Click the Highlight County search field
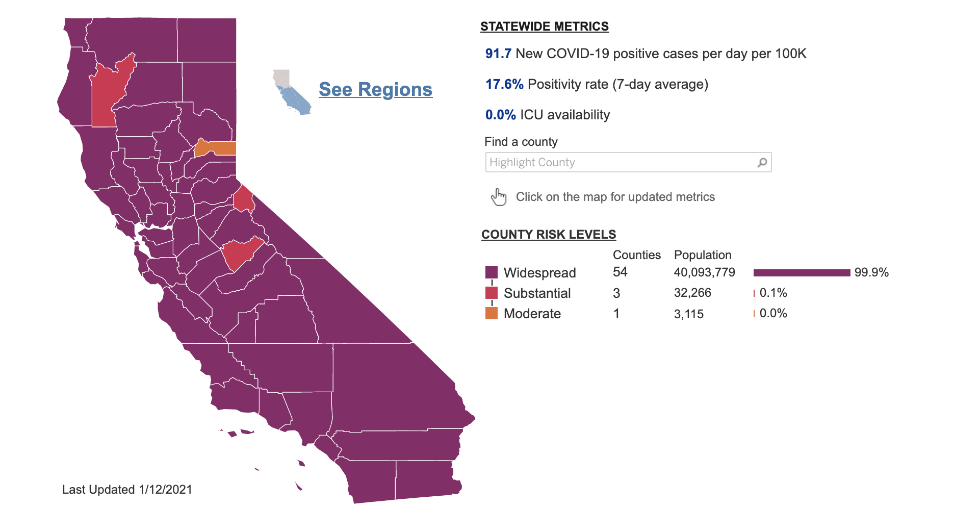This screenshot has width=980, height=509. (x=628, y=162)
